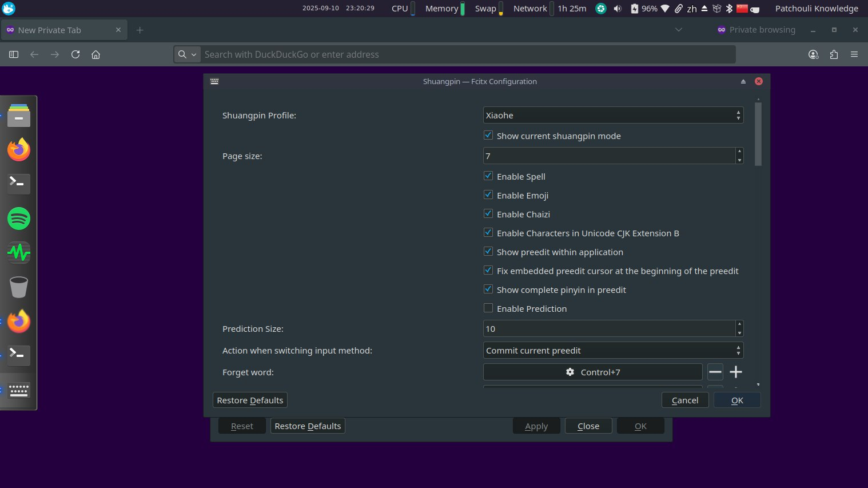Click Restore Defaults in the Shuangpin dialog
This screenshot has width=868, height=488.
click(250, 400)
